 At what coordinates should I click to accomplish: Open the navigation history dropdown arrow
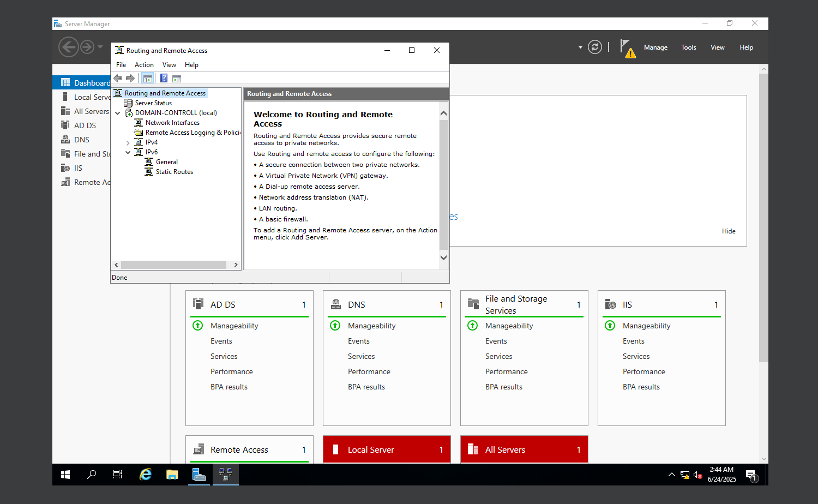coord(100,47)
